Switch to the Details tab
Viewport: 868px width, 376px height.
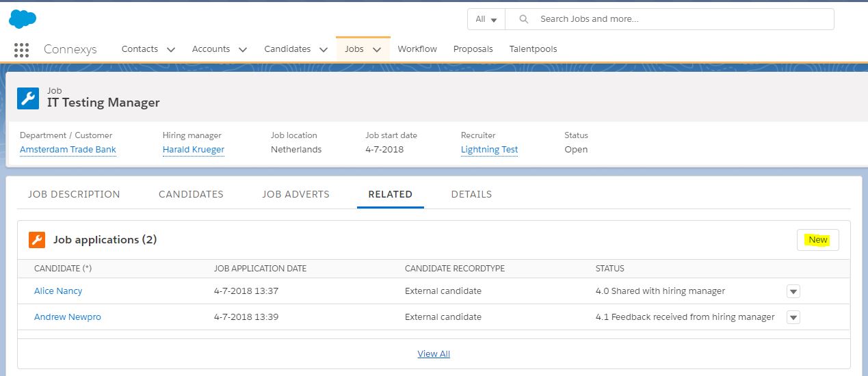(x=471, y=194)
